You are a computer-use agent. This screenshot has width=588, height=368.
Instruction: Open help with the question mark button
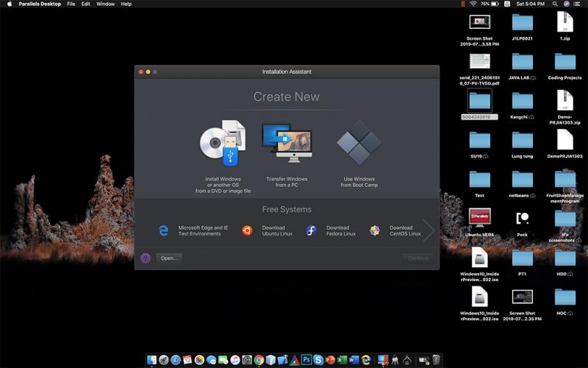pyautogui.click(x=146, y=258)
